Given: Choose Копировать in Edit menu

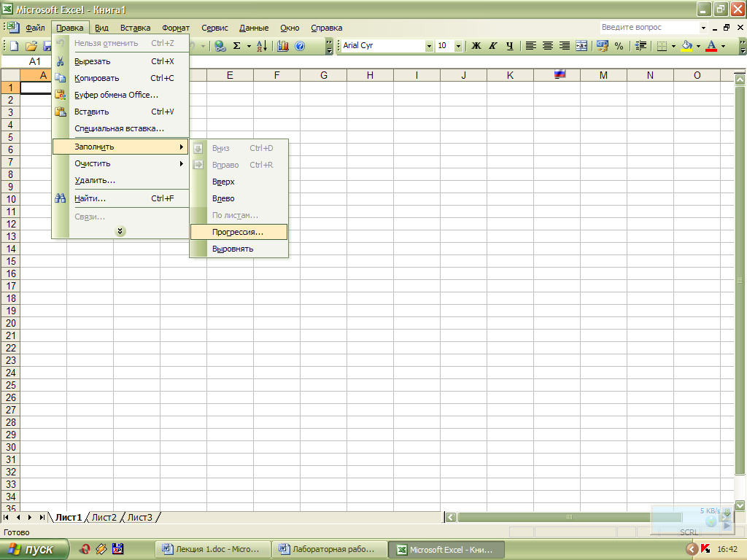Looking at the screenshot, I should 120,78.
